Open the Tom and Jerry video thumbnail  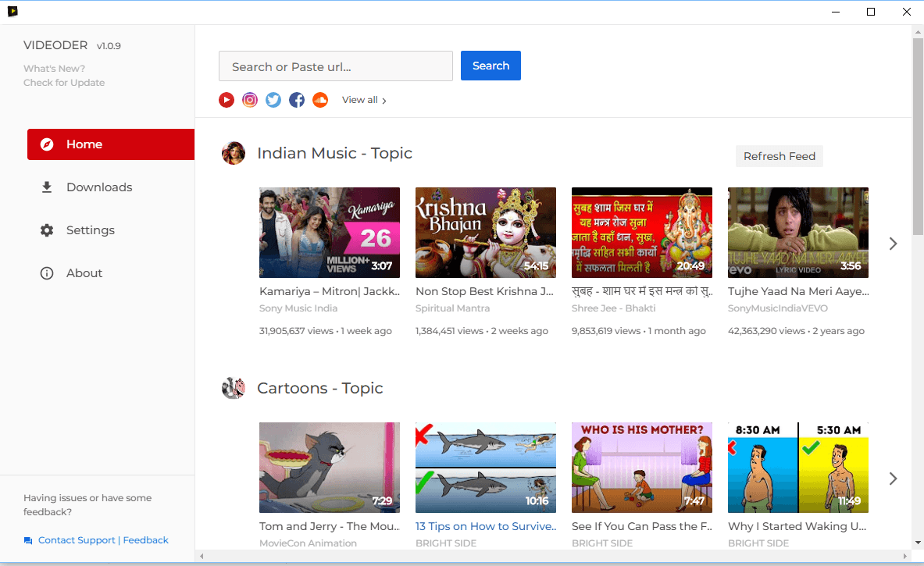coord(330,468)
